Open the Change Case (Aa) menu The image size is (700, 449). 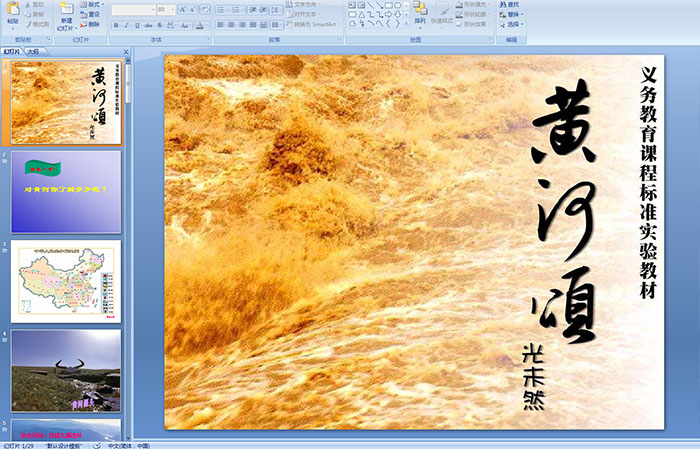pos(185,25)
